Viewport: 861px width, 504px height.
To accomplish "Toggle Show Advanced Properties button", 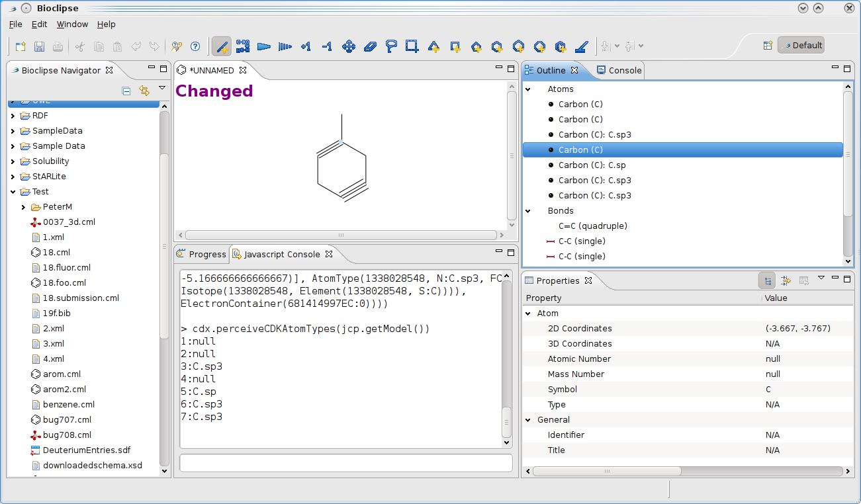I will [786, 280].
